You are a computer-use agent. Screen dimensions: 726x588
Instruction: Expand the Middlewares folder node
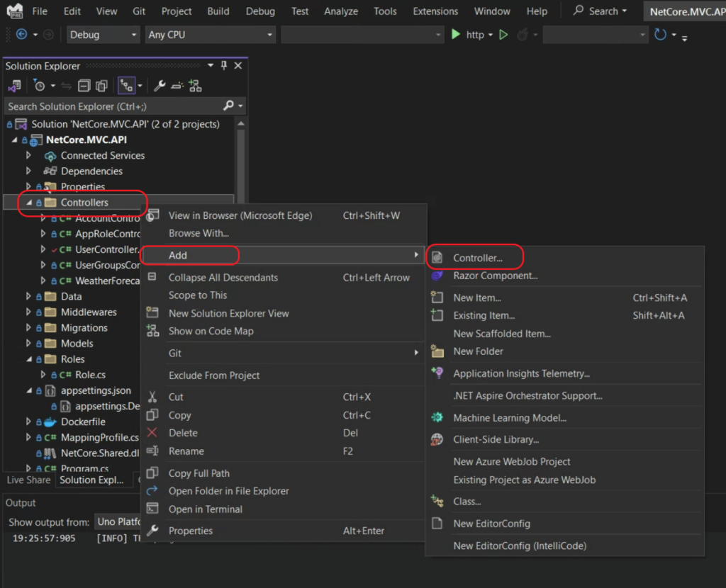tap(28, 312)
